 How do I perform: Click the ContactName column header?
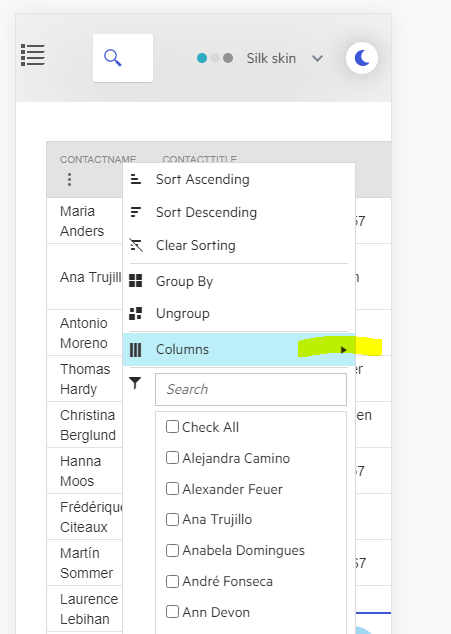pos(98,159)
